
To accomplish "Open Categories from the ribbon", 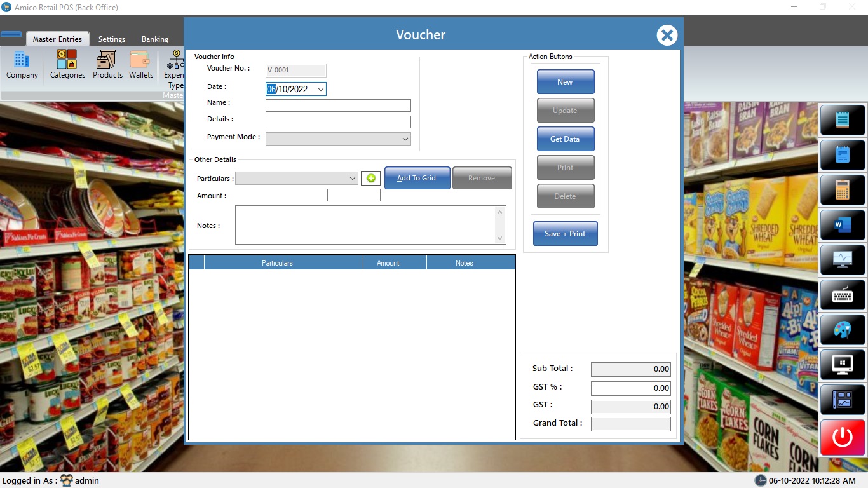I will click(67, 65).
